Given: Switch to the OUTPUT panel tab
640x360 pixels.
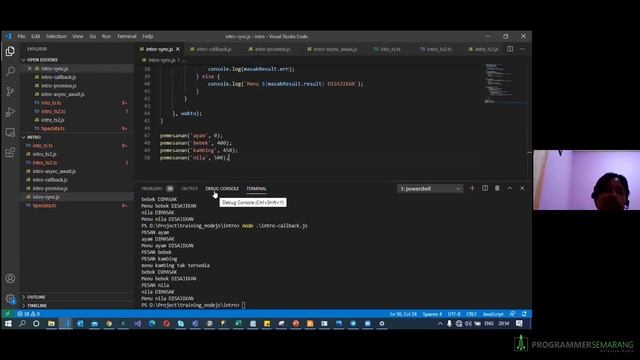Looking at the screenshot, I should point(189,189).
